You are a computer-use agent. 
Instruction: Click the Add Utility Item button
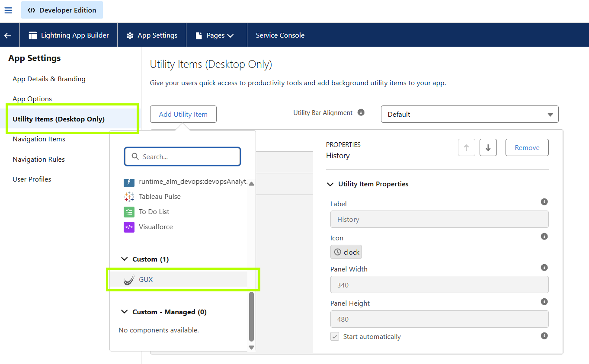pos(183,114)
